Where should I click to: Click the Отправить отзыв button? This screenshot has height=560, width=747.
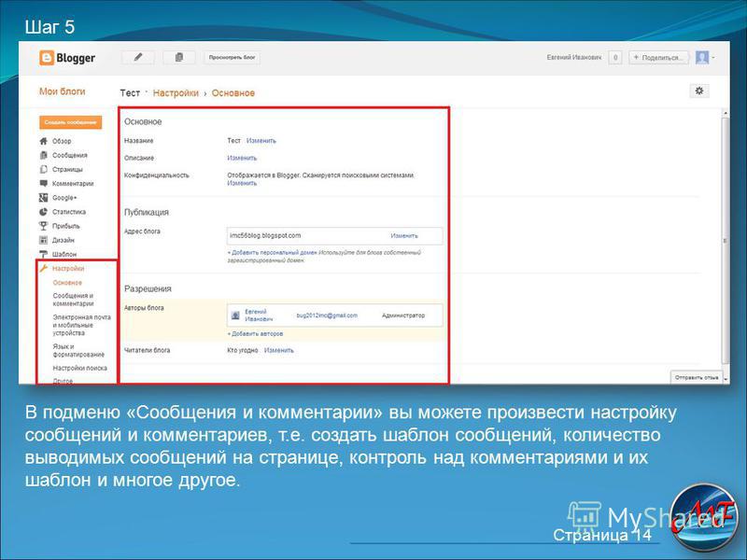(x=696, y=377)
